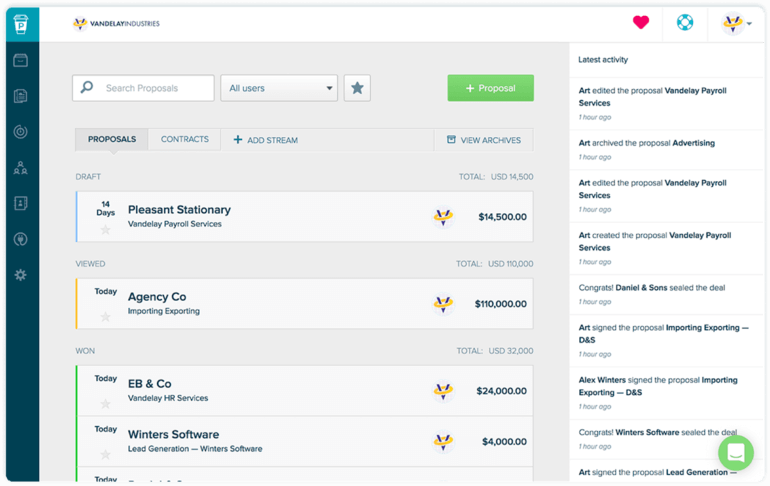The height and width of the screenshot is (486, 770).
Task: Star the Winters Software proposal
Action: (x=105, y=455)
